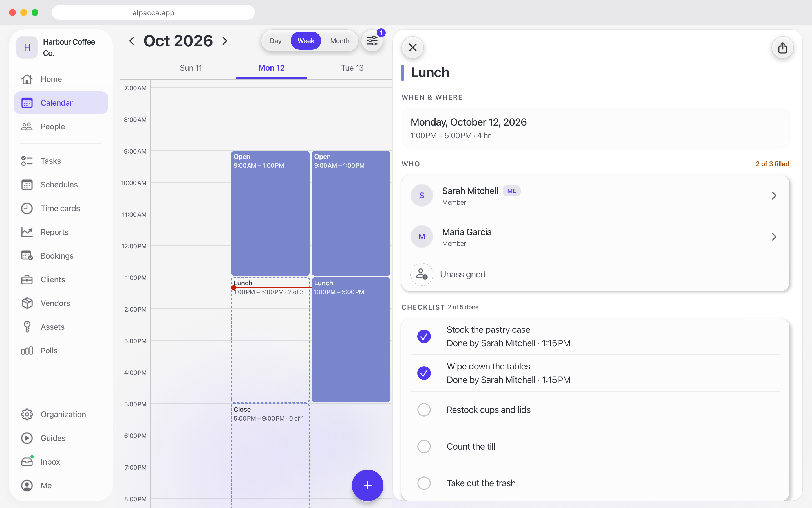Add a new event with plus button
This screenshot has height=508, width=812.
367,485
